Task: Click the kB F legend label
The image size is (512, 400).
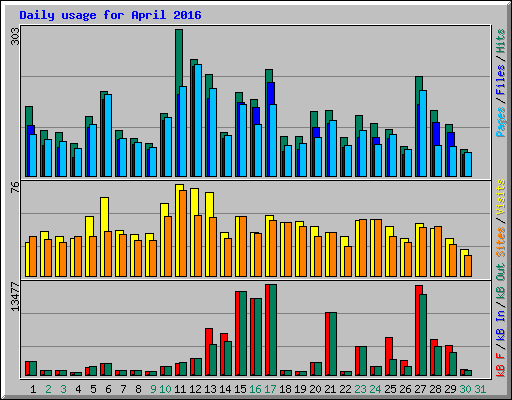Action: (500, 364)
